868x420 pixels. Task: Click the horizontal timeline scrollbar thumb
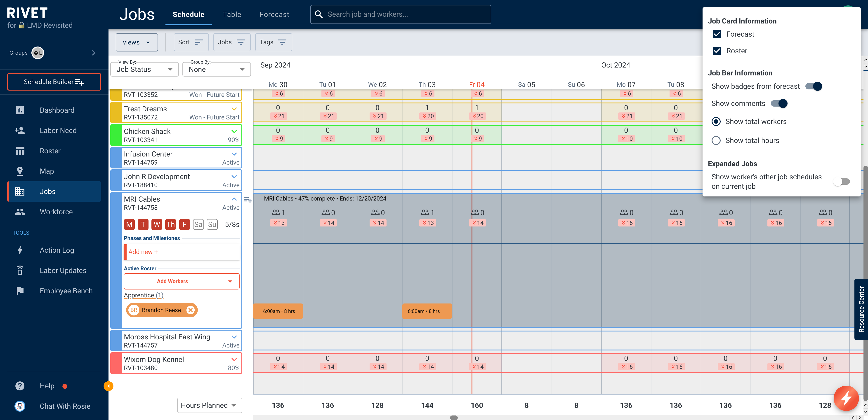coord(454,418)
